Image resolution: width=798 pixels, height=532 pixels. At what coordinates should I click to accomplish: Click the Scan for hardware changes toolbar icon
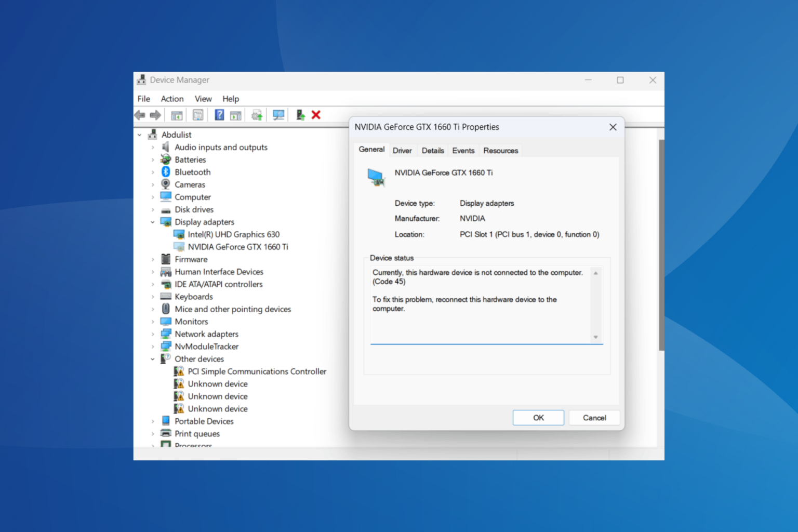pos(278,115)
